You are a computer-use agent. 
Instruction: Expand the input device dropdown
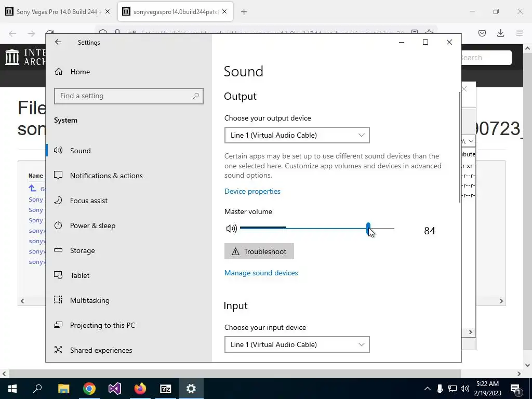(x=297, y=345)
